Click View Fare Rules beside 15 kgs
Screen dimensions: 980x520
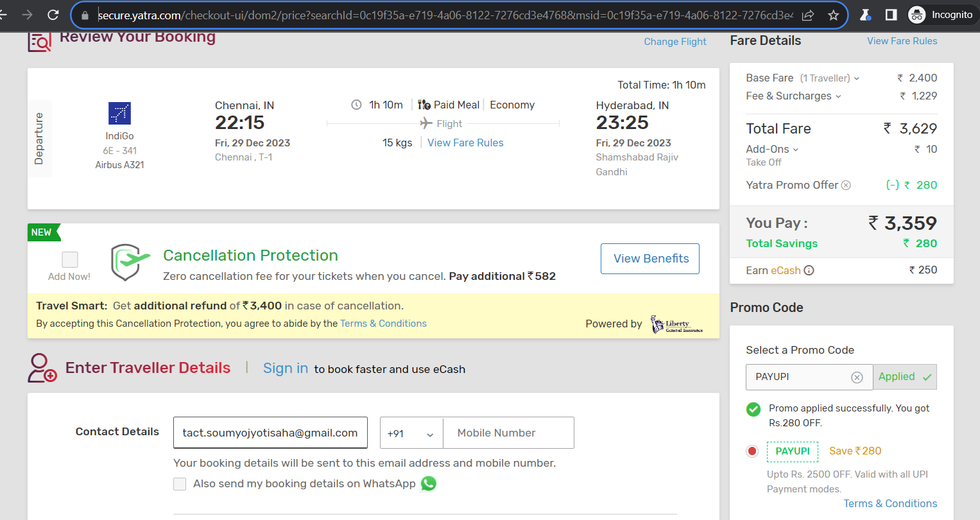(x=465, y=143)
